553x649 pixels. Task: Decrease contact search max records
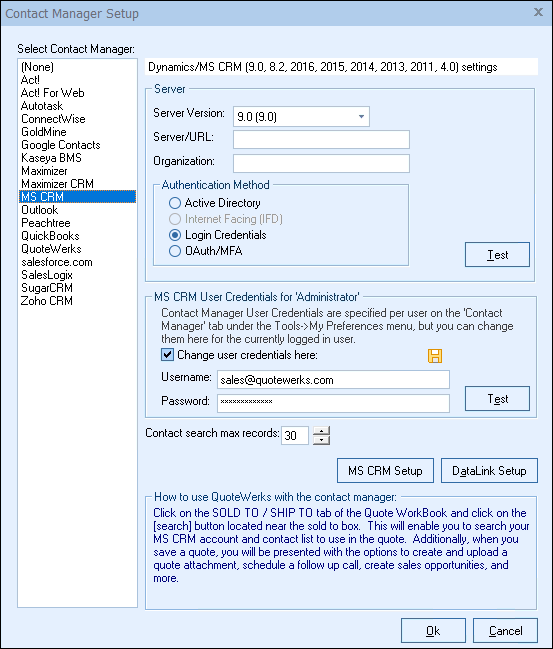click(322, 440)
